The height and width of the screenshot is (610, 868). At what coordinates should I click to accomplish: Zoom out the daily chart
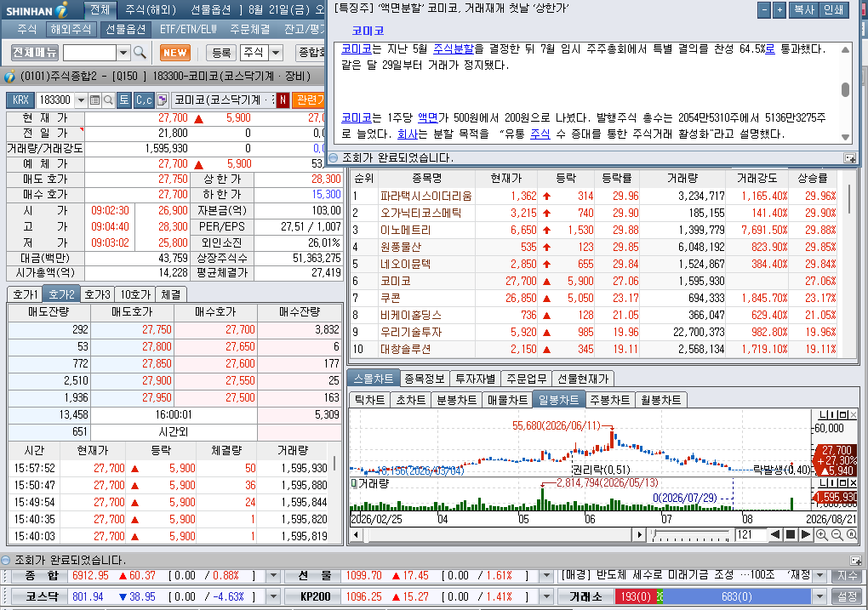[837, 535]
